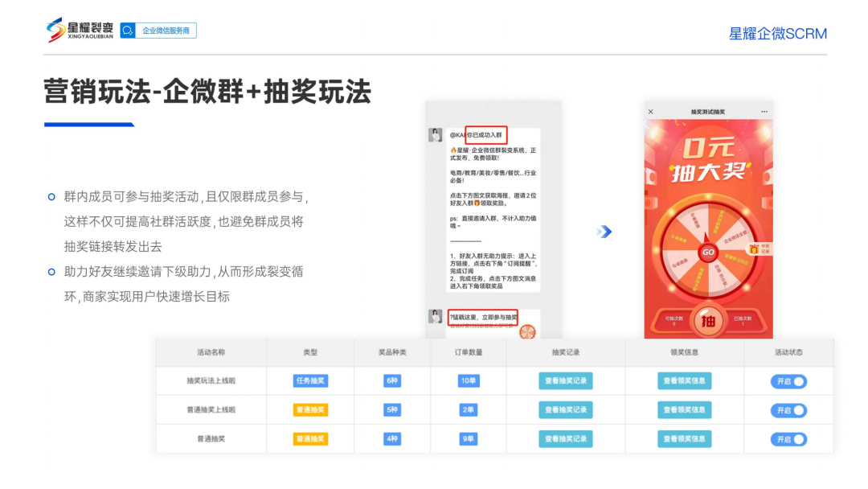Viewport: 868px width, 489px height.
Task: Click the activity name 普通抽奖上线啦
Action: point(211,410)
